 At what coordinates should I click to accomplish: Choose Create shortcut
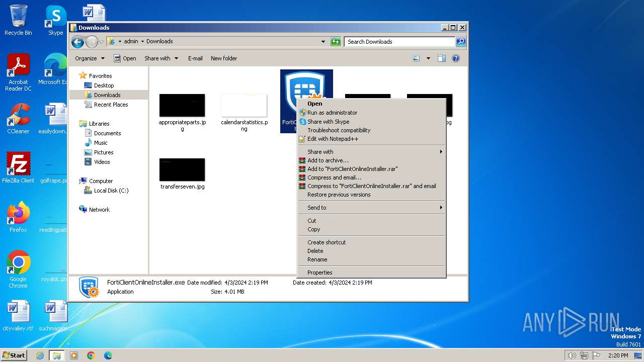[371, 242]
